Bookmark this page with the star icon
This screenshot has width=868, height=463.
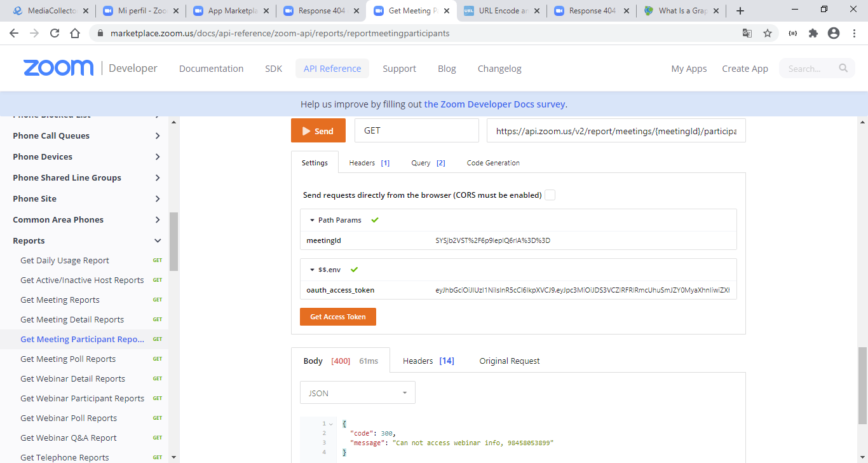coord(768,33)
